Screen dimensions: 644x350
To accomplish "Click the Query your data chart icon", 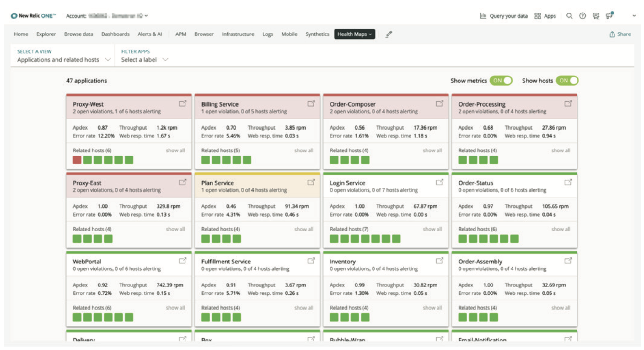I will (x=483, y=16).
